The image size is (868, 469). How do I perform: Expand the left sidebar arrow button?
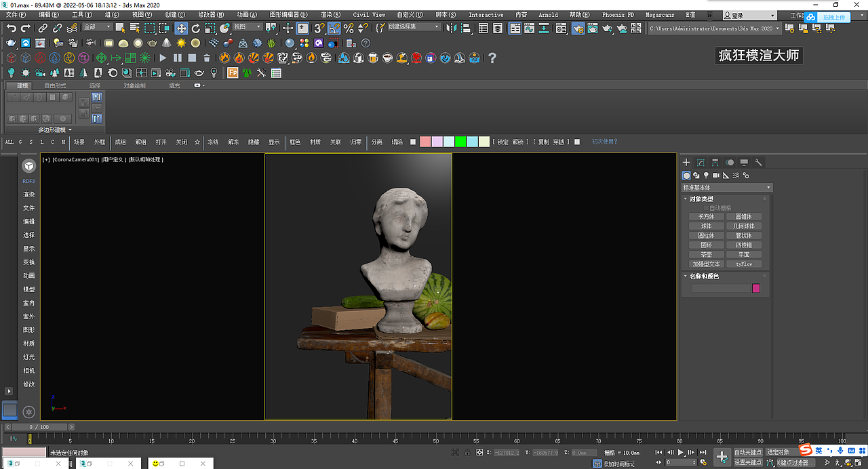pyautogui.click(x=9, y=391)
